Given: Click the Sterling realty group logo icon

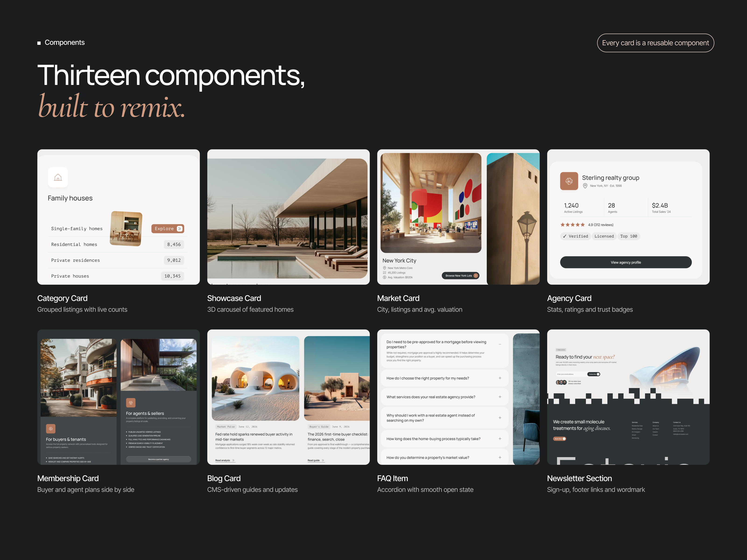Looking at the screenshot, I should coord(569,181).
